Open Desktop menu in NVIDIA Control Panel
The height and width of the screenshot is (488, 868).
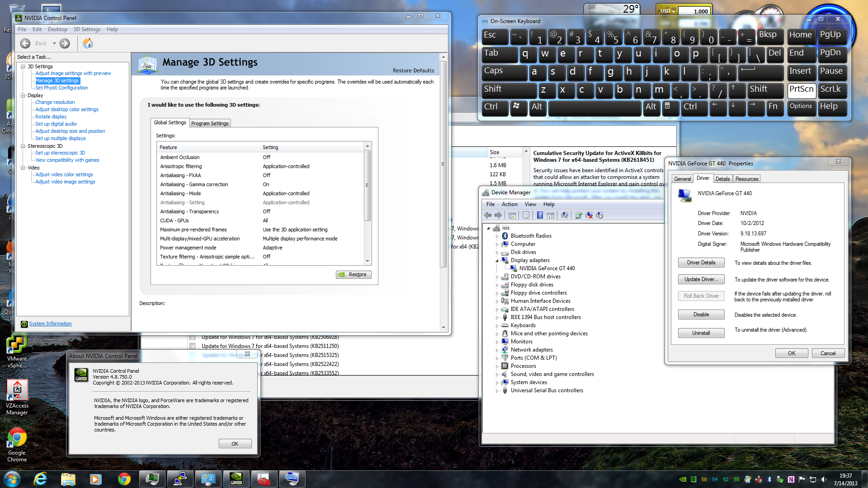(x=57, y=29)
